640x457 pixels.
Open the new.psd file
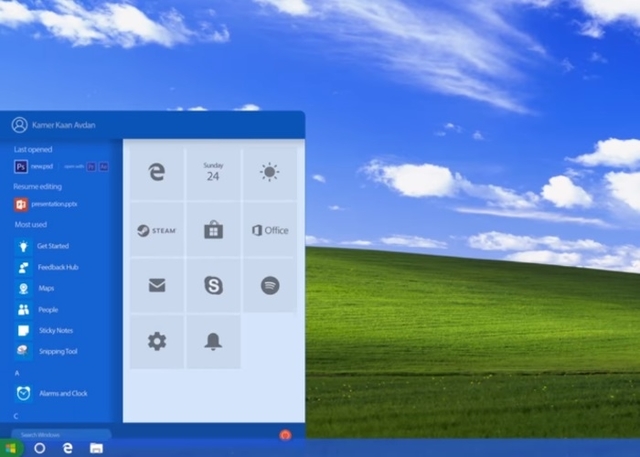coord(42,166)
